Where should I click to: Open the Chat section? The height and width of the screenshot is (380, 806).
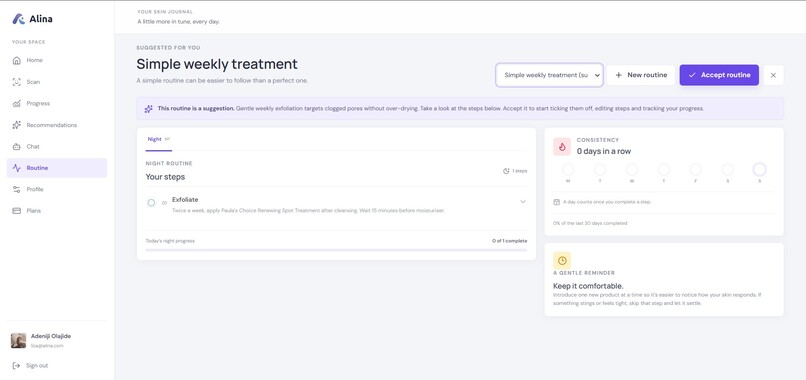[x=57, y=147]
